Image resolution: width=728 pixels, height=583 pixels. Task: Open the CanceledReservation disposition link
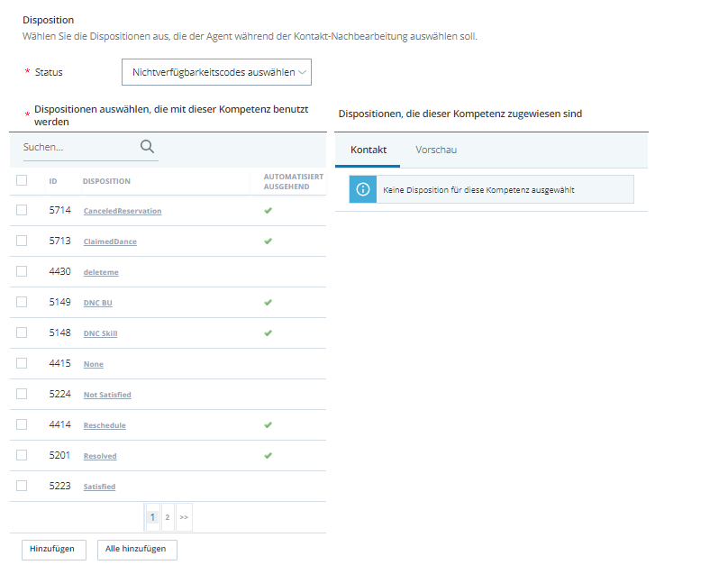[x=123, y=211]
